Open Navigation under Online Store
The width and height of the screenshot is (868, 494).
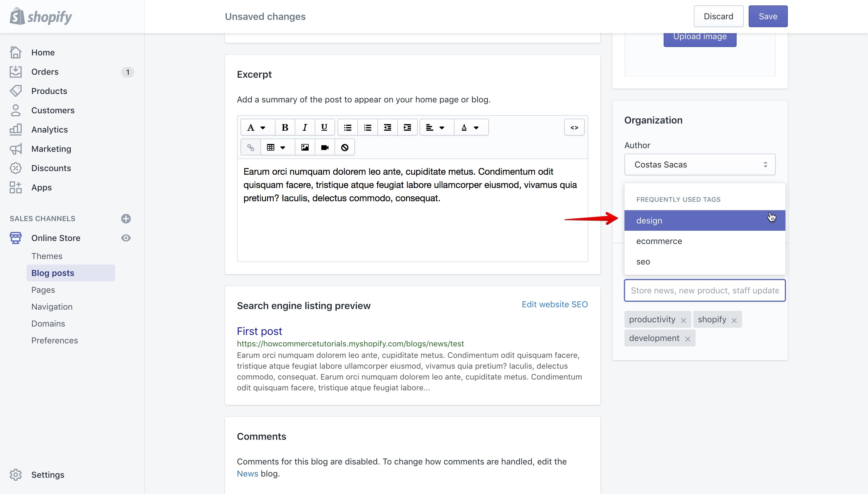(52, 307)
